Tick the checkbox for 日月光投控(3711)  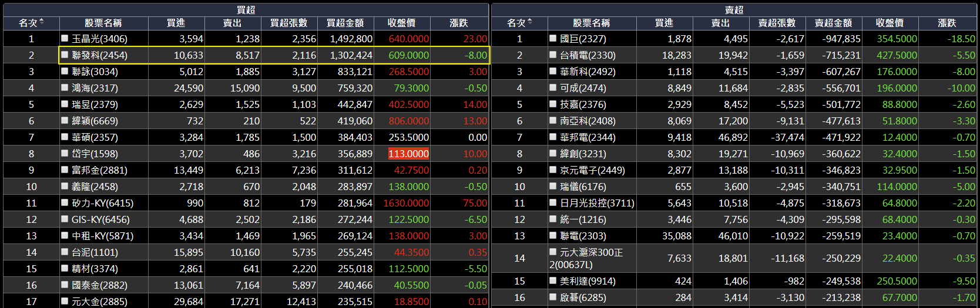tap(553, 202)
